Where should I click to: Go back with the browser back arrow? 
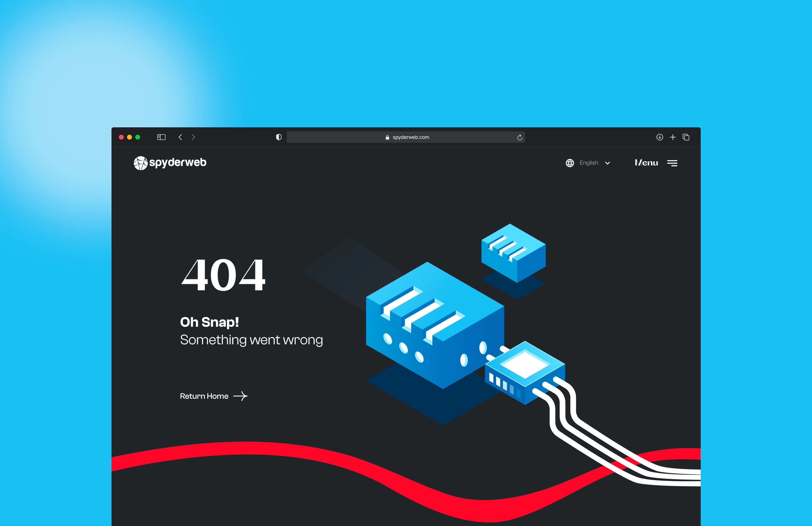180,137
